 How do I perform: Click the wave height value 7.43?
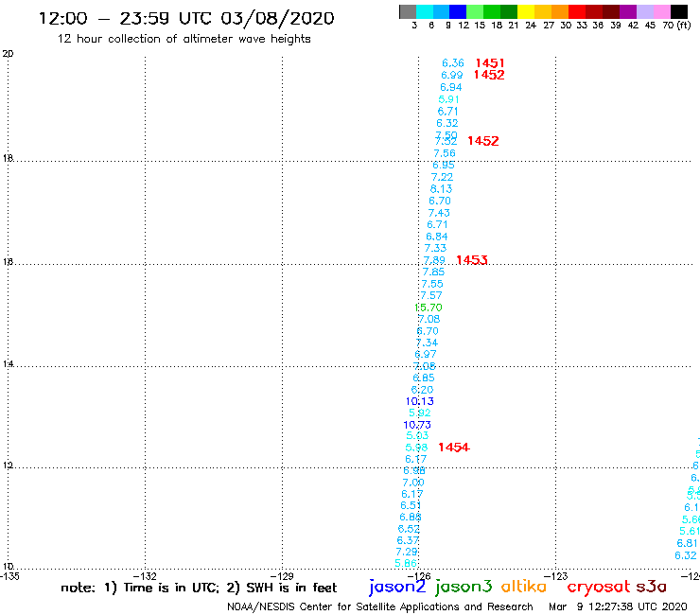(x=439, y=213)
